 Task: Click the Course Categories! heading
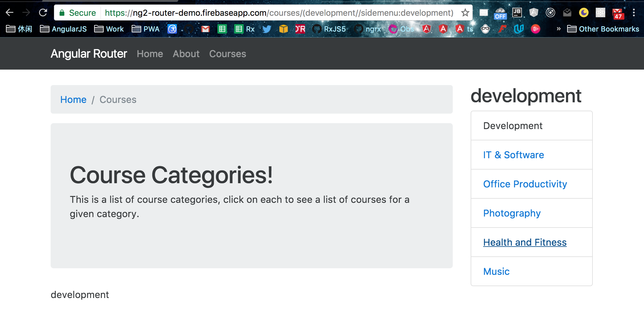coord(171,175)
